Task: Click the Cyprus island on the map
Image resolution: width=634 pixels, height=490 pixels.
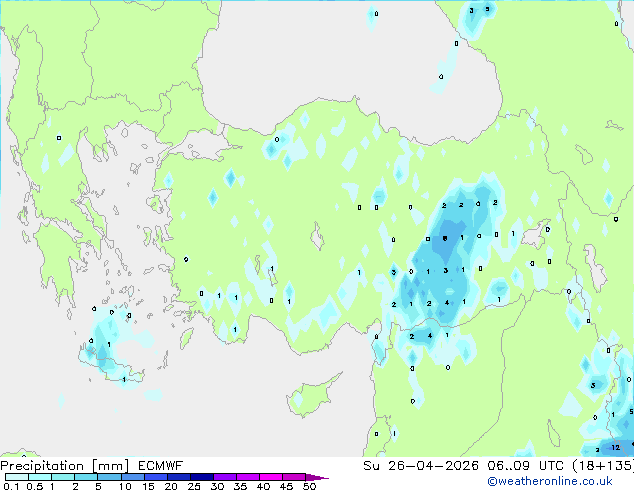Action: click(x=311, y=398)
